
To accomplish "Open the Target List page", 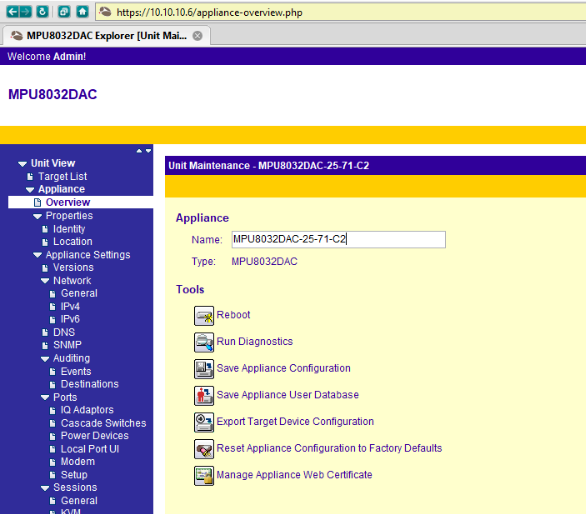I will point(62,176).
